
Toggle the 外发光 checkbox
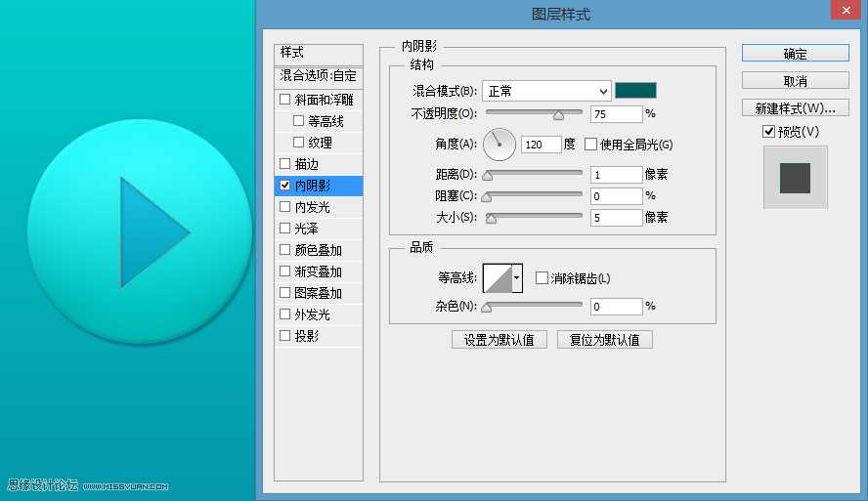[x=284, y=314]
